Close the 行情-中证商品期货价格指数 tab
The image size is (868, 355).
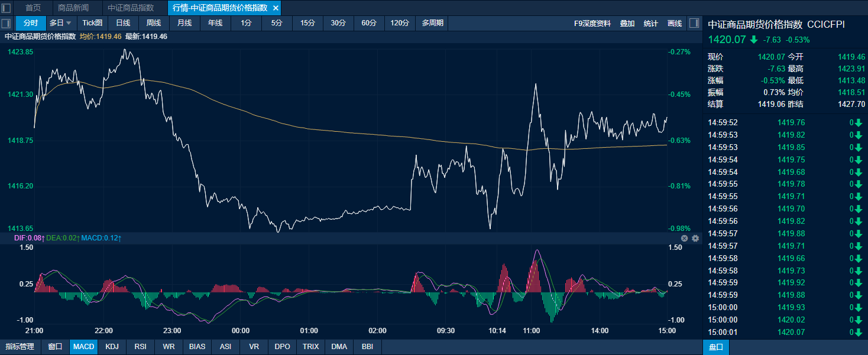coord(276,8)
